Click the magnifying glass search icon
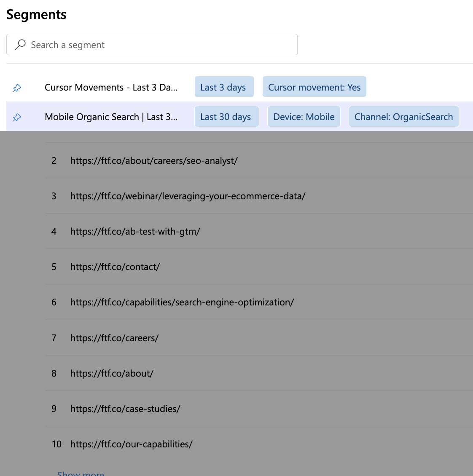 20,45
